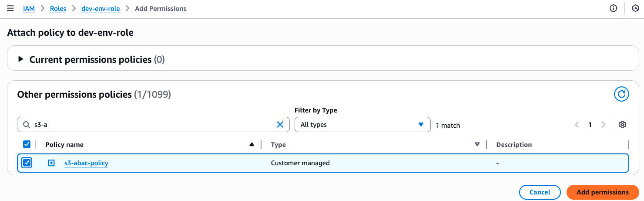
Task: Go to Roles breadcrumb link
Action: (x=58, y=9)
